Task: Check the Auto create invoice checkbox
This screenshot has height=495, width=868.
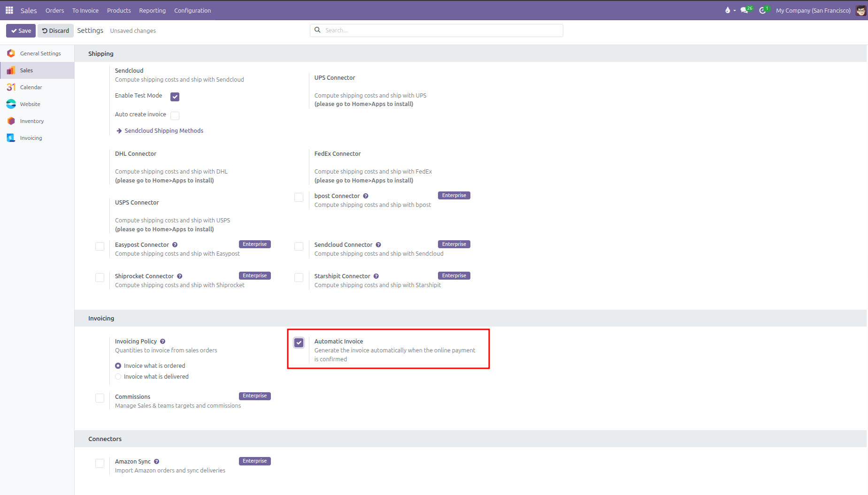Action: point(175,115)
